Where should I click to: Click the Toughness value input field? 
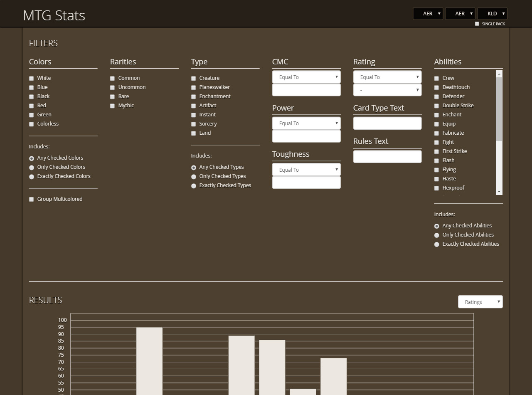(306, 183)
